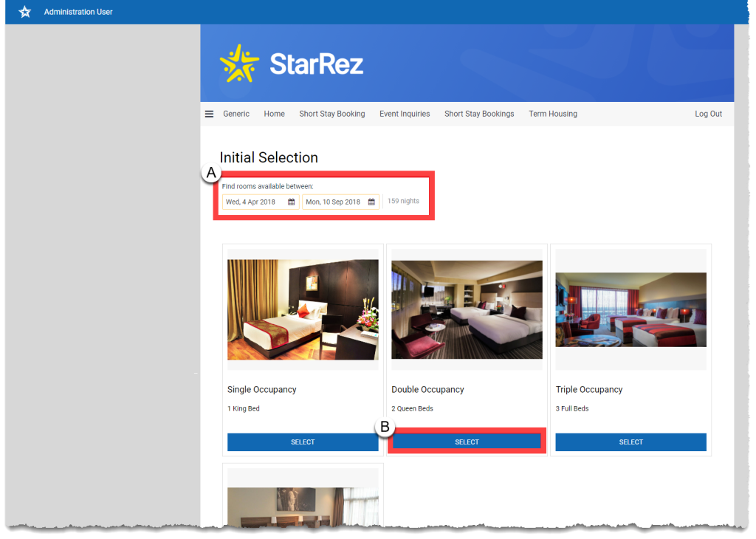The height and width of the screenshot is (539, 756).
Task: Navigate to Event Inquiries
Action: tap(405, 114)
